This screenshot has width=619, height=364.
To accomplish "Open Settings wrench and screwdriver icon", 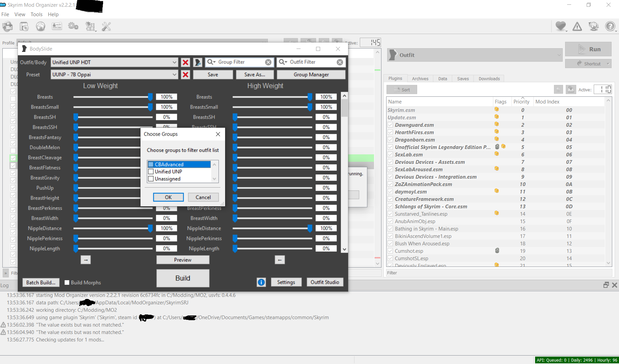I will click(x=106, y=26).
